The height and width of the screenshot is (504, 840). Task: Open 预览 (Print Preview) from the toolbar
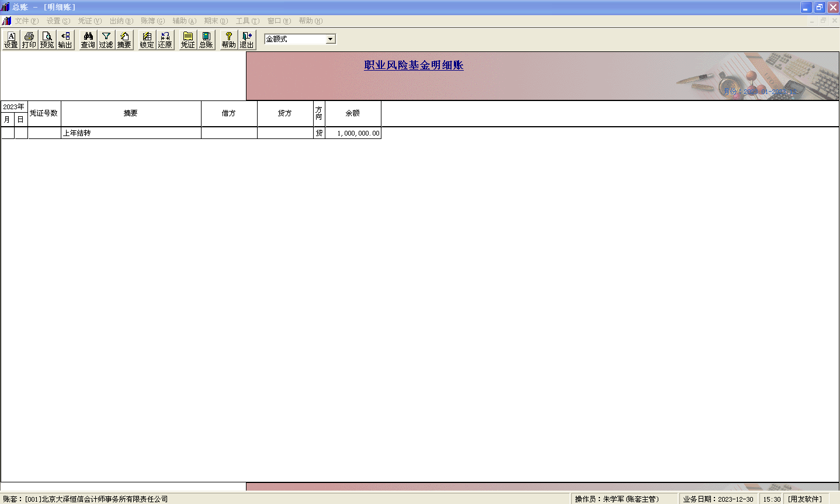pos(47,40)
